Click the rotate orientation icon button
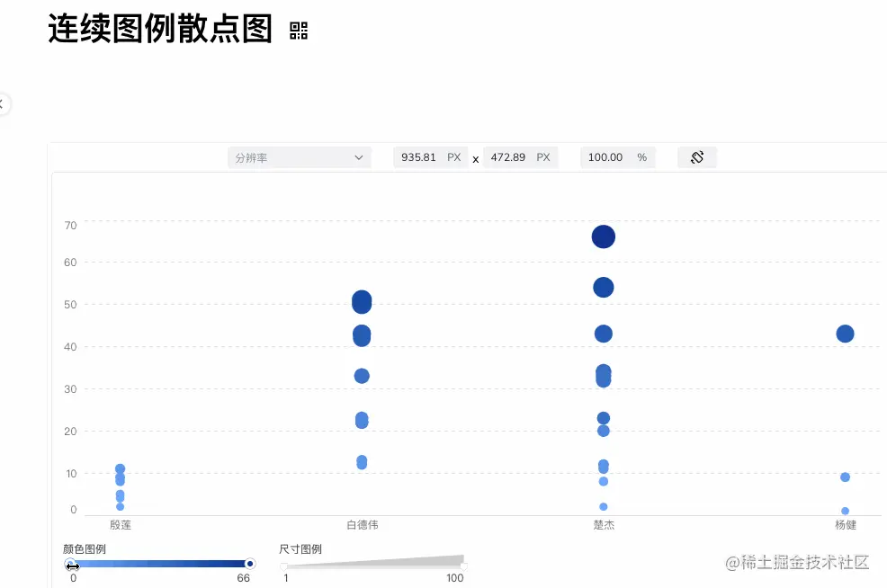The height and width of the screenshot is (588, 887). (697, 157)
